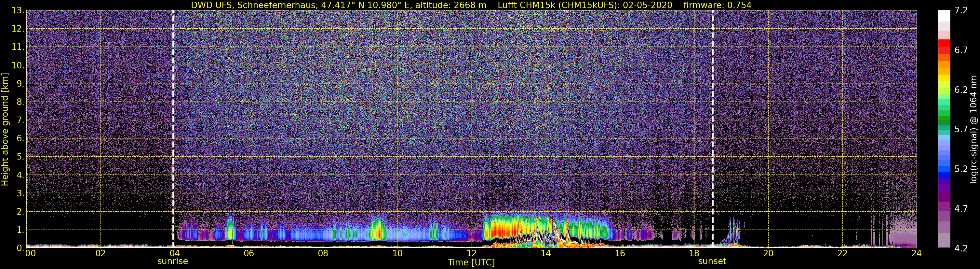Click the time axis tick label "14"

[545, 254]
